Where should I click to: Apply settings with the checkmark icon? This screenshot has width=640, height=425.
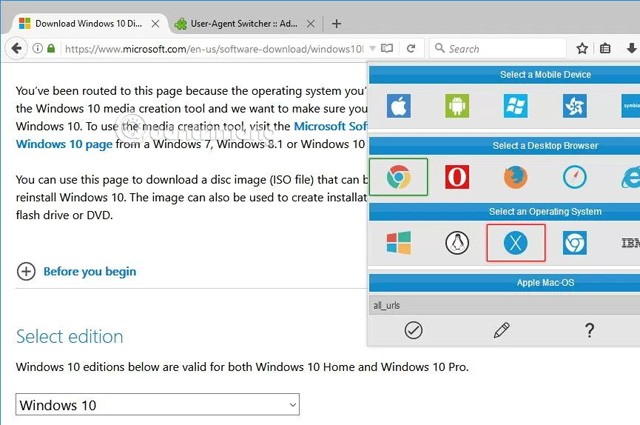tap(412, 330)
